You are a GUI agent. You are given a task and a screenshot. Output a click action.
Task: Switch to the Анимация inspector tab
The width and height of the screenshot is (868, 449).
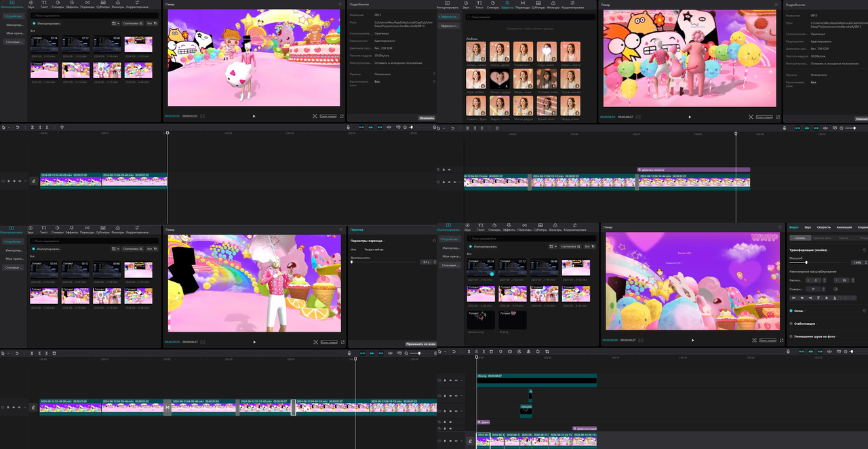(844, 227)
